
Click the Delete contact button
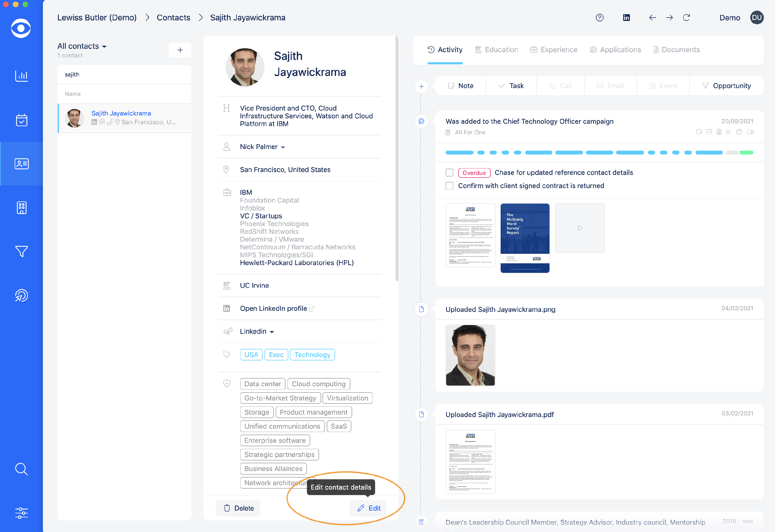238,508
